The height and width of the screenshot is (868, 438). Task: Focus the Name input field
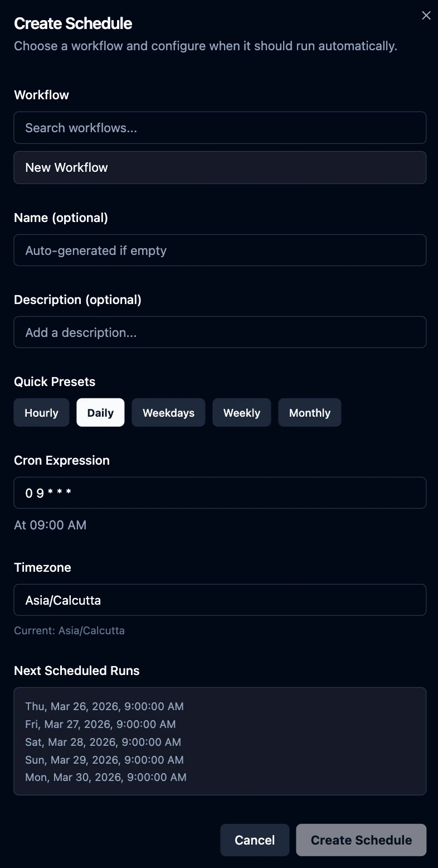pyautogui.click(x=220, y=250)
